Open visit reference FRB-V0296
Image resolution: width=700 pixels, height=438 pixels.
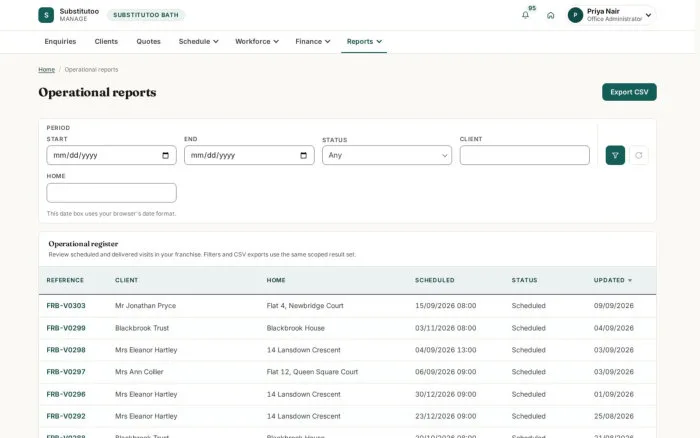[x=66, y=394]
